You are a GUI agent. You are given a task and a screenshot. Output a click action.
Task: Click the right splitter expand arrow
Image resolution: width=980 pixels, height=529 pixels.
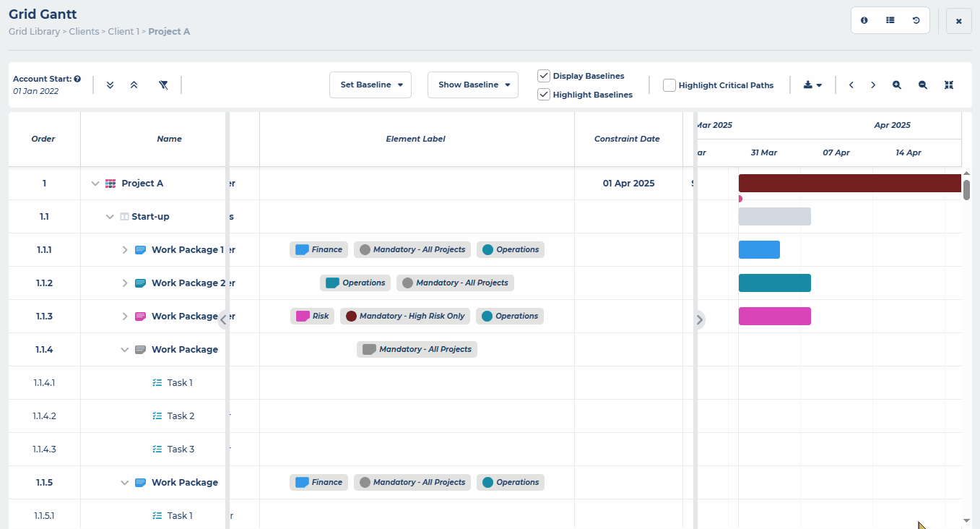699,320
